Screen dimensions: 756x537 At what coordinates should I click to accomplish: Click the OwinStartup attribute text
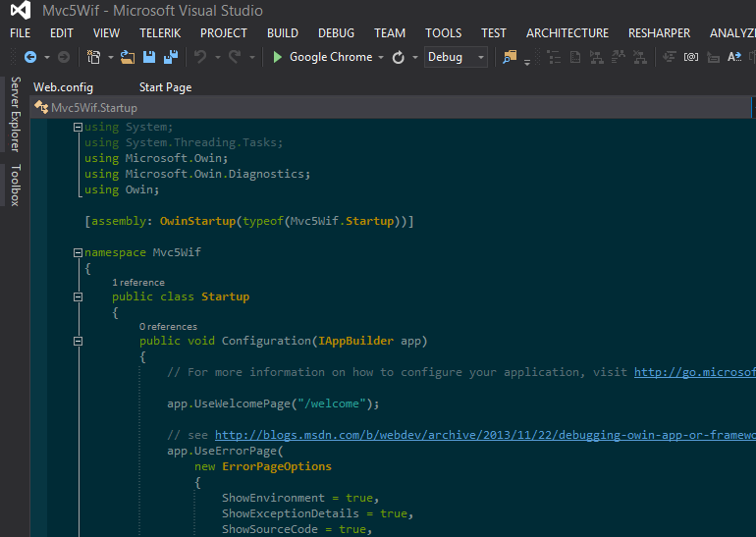click(197, 221)
